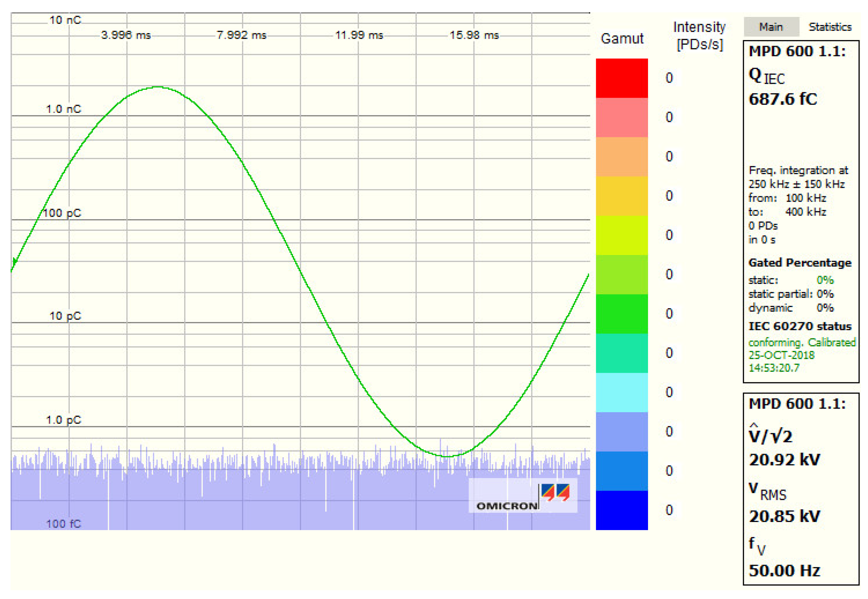Screen dimensions: 868x599
Task: Select the orange gamut swatch
Action: (621, 157)
